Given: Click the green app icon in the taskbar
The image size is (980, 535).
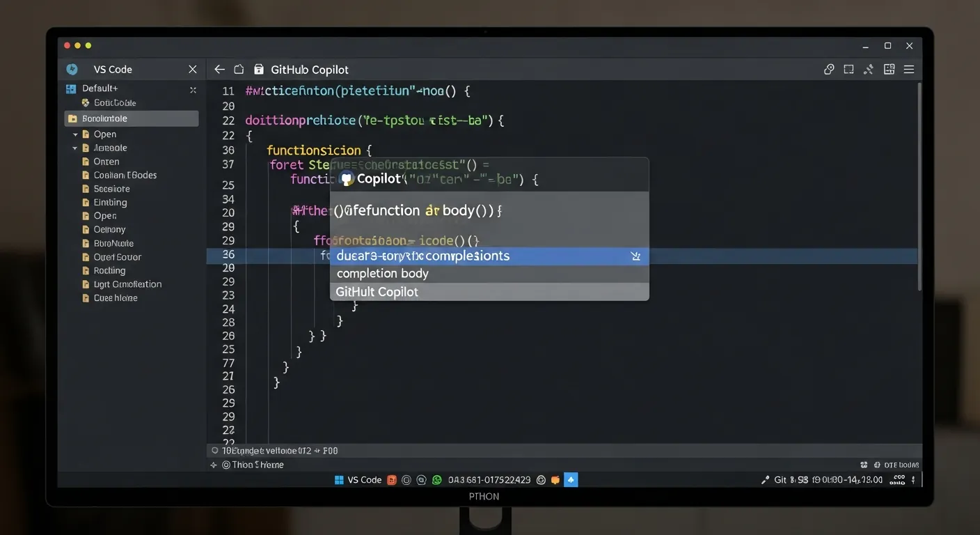Looking at the screenshot, I should tap(436, 479).
